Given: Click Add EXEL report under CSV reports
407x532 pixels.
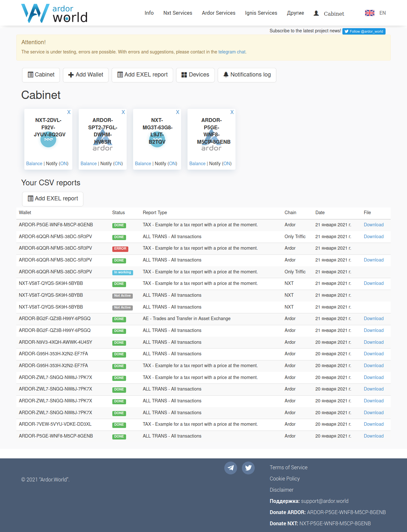Looking at the screenshot, I should tap(53, 199).
